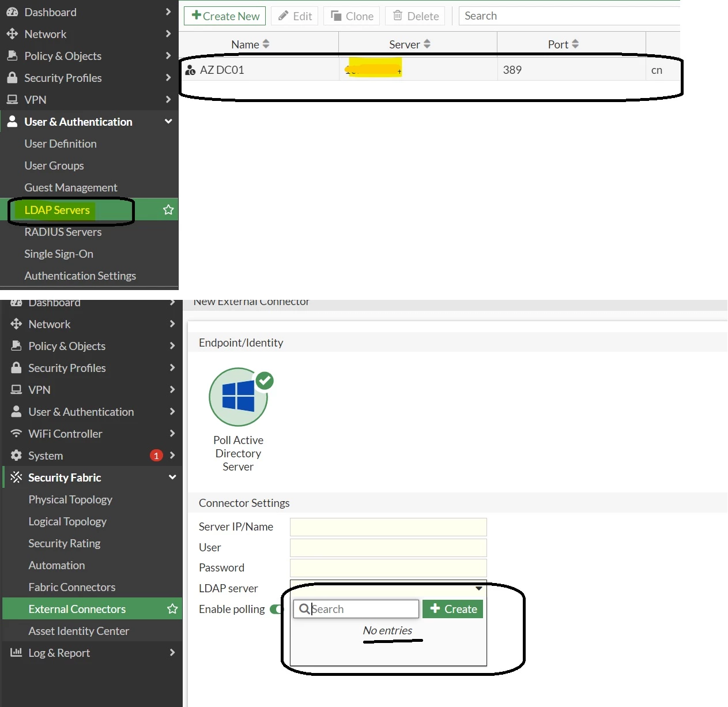Open Authentication Settings menu item
The height and width of the screenshot is (707, 728).
[x=80, y=276]
